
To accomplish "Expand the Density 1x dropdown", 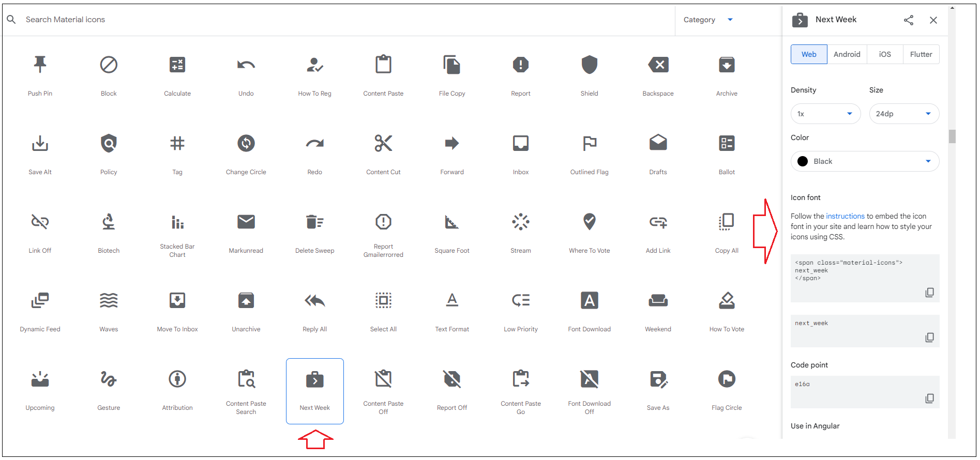I will pos(825,114).
